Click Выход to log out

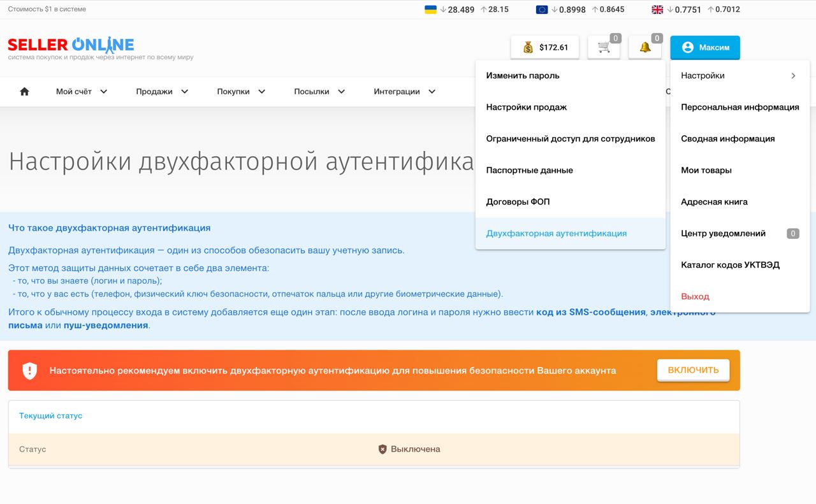[695, 296]
